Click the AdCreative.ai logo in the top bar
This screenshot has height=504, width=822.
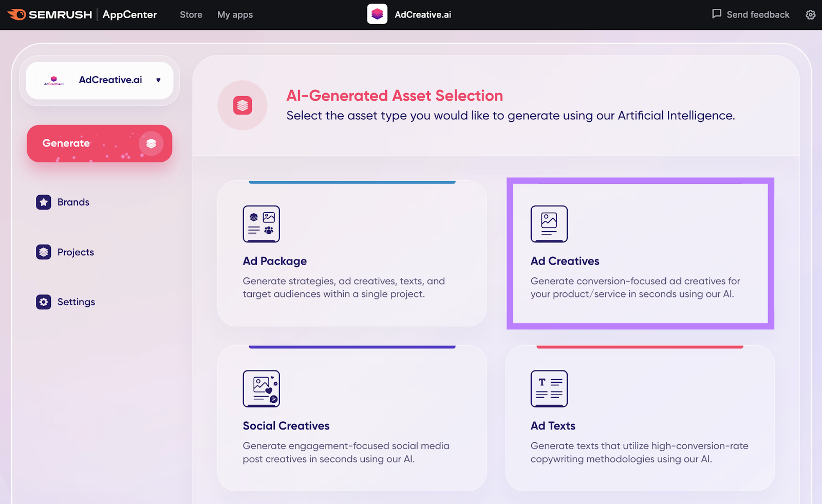(377, 14)
